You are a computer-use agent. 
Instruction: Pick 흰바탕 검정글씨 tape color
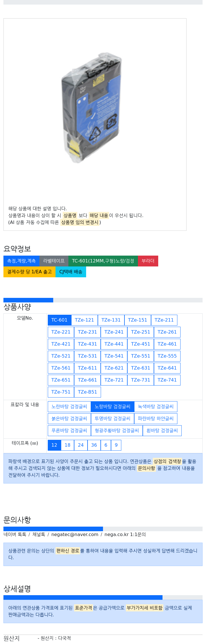coord(162,431)
